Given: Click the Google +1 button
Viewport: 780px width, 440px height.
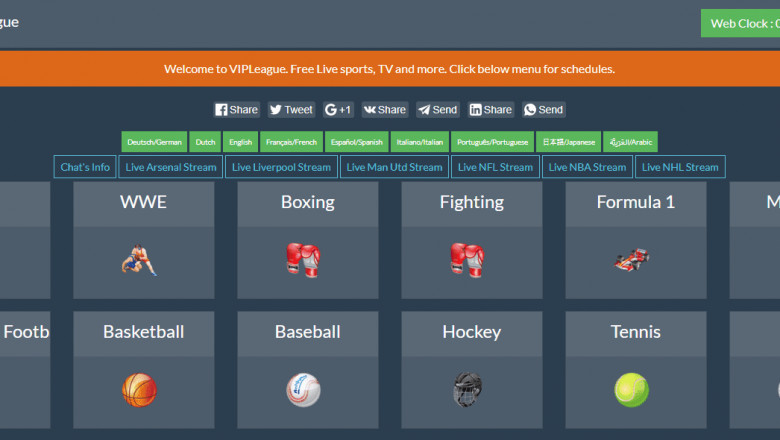Looking at the screenshot, I should (338, 109).
